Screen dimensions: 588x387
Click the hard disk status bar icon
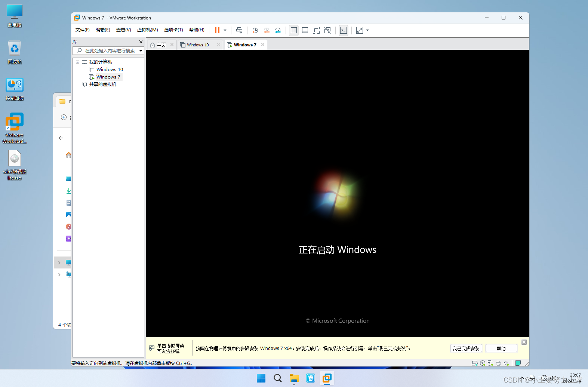[x=475, y=363]
